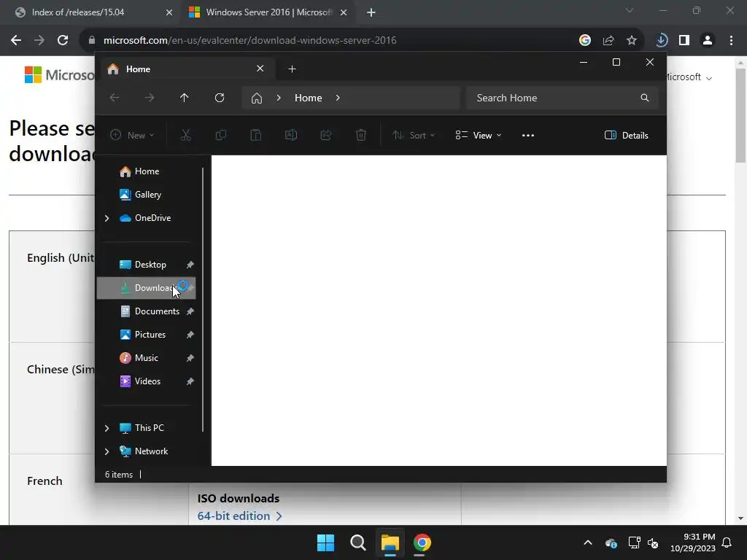Bookmark this page with star icon
Image resolution: width=747 pixels, height=560 pixels.
point(632,41)
